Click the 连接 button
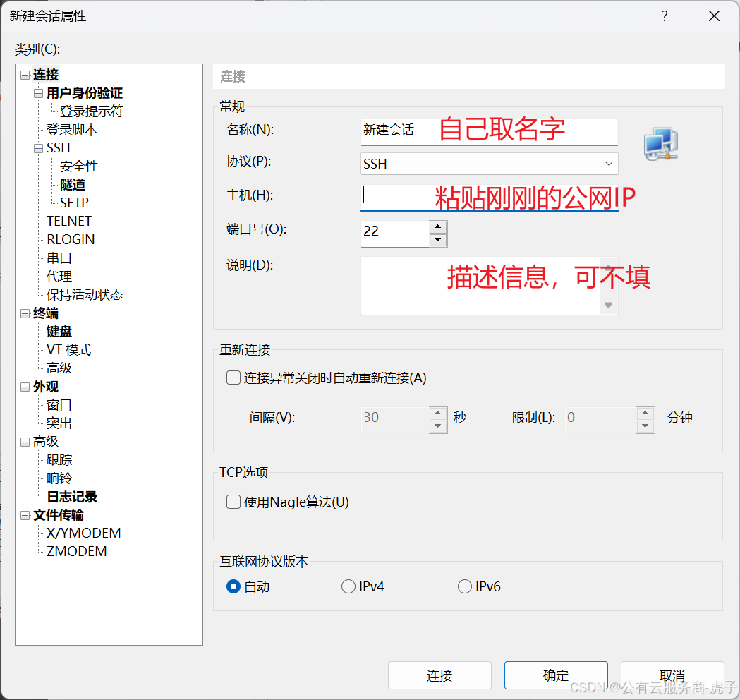The image size is (740, 700). 439,675
